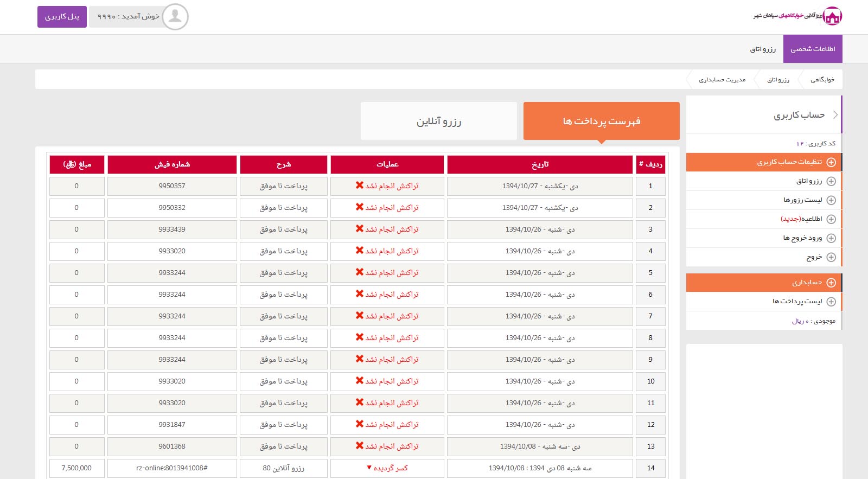Open اطلاعات شخصی in navigation bar

point(812,49)
